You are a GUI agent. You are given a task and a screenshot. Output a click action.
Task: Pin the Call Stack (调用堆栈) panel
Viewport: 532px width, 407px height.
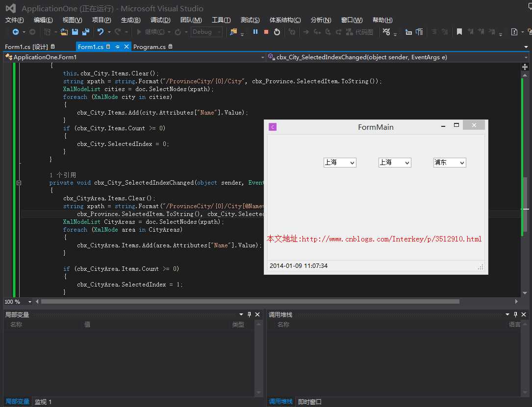tap(516, 314)
